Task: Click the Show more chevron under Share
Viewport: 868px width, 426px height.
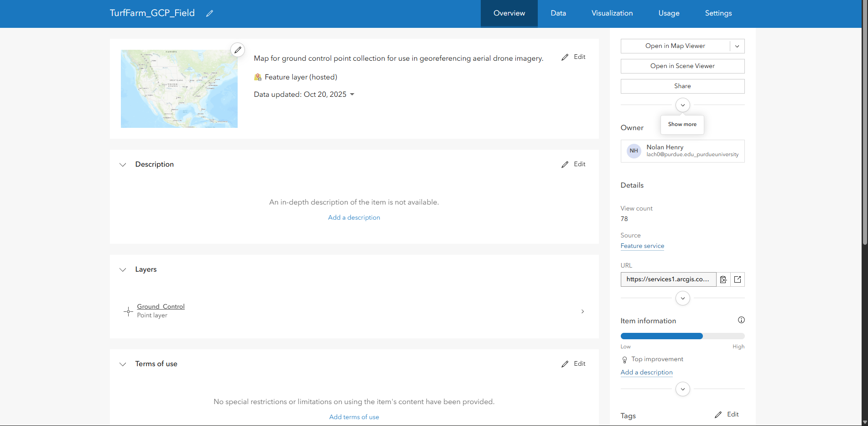Action: [x=683, y=105]
